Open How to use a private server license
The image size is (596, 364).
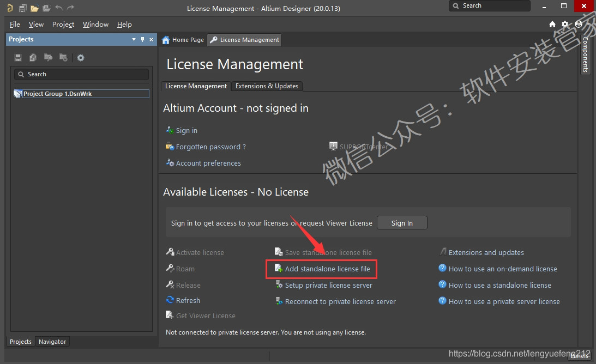[x=504, y=301]
